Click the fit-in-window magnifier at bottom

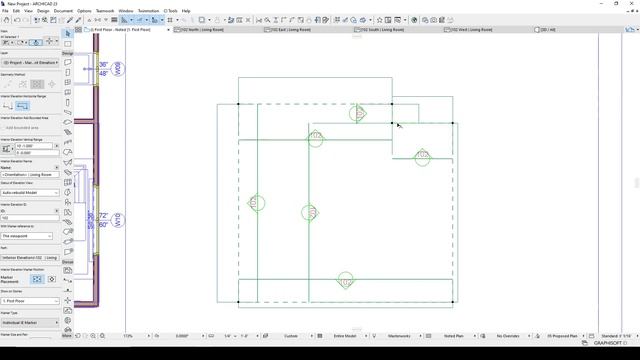[x=102, y=336]
